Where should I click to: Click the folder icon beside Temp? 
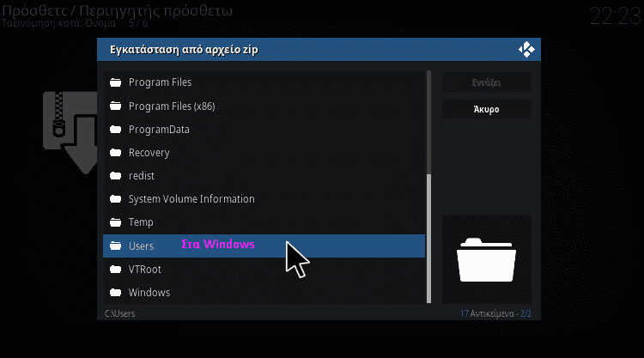[115, 222]
